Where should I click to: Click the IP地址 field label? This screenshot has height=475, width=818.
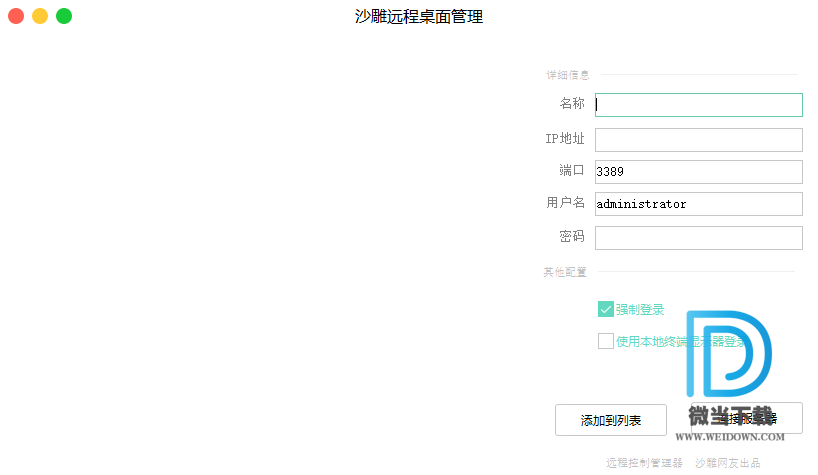click(565, 139)
